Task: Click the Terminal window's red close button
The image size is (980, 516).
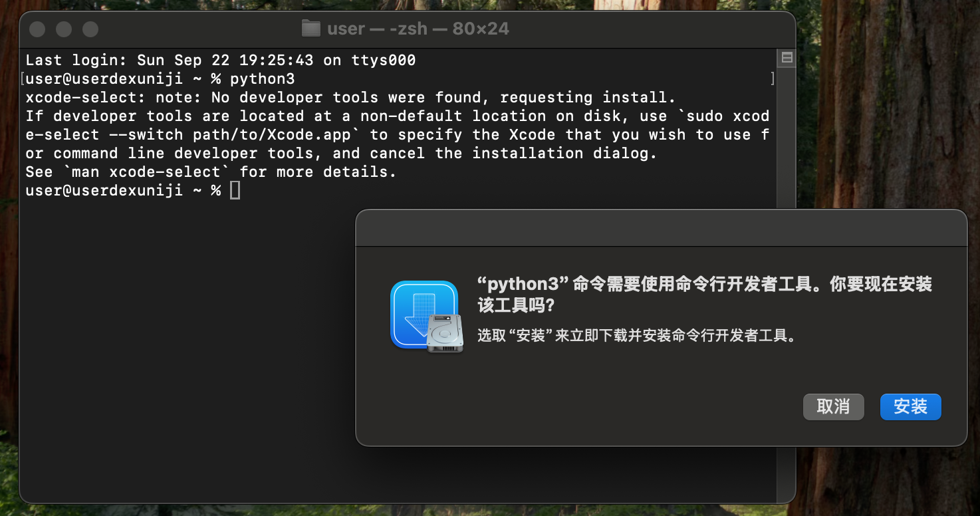Action: coord(37,29)
